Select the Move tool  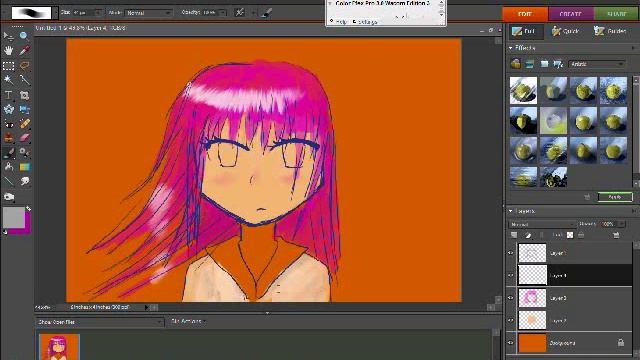8,36
